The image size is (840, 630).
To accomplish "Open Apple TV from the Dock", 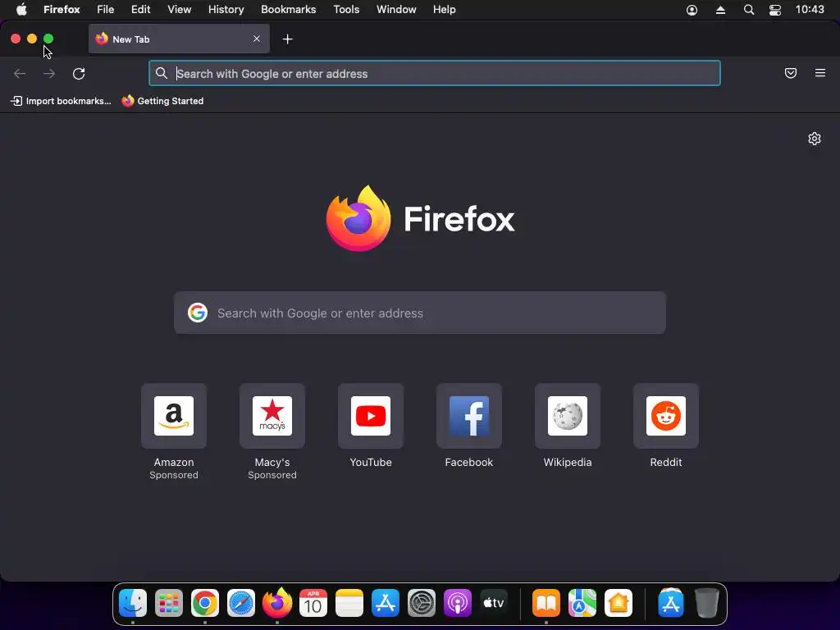I will pos(493,603).
